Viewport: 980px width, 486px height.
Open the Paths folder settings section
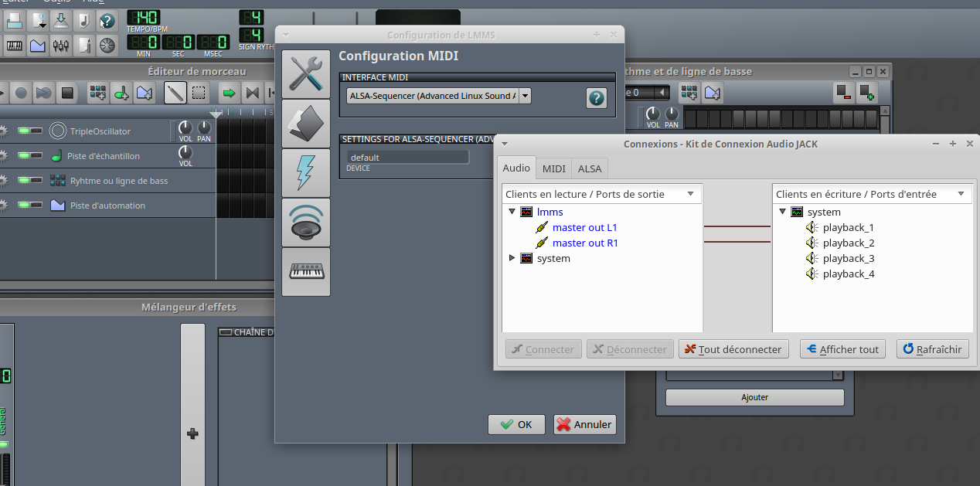306,124
